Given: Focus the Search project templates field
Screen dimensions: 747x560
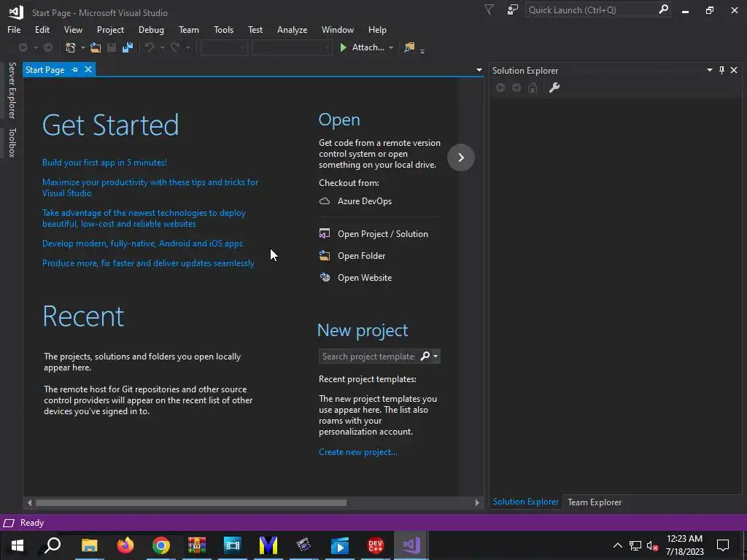Looking at the screenshot, I should (x=368, y=356).
